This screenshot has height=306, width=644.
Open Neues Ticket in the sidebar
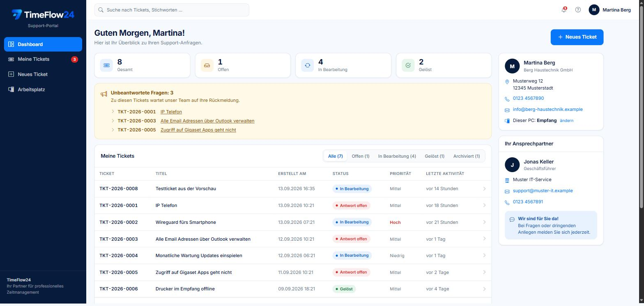point(43,74)
